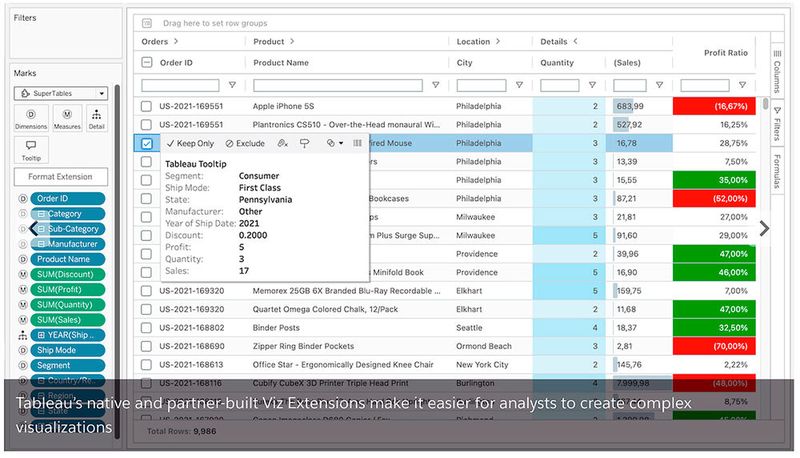Click the green 35,00% profit ratio cell
Screen dimensions: 800x458
[714, 180]
